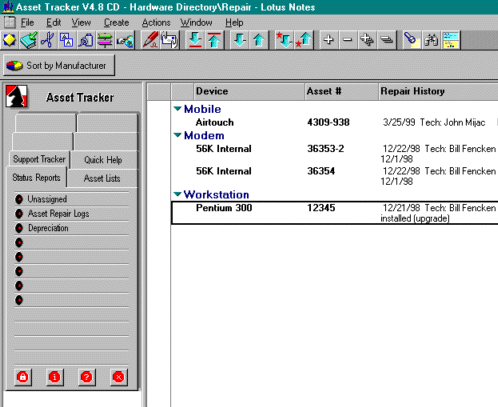Click the Workstation category heading
The width and height of the screenshot is (498, 407).
[216, 194]
